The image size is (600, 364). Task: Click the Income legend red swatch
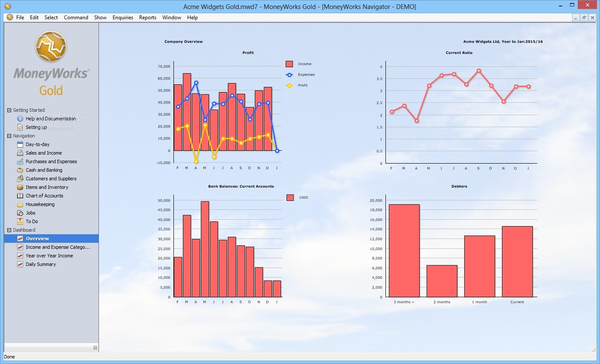pos(289,64)
